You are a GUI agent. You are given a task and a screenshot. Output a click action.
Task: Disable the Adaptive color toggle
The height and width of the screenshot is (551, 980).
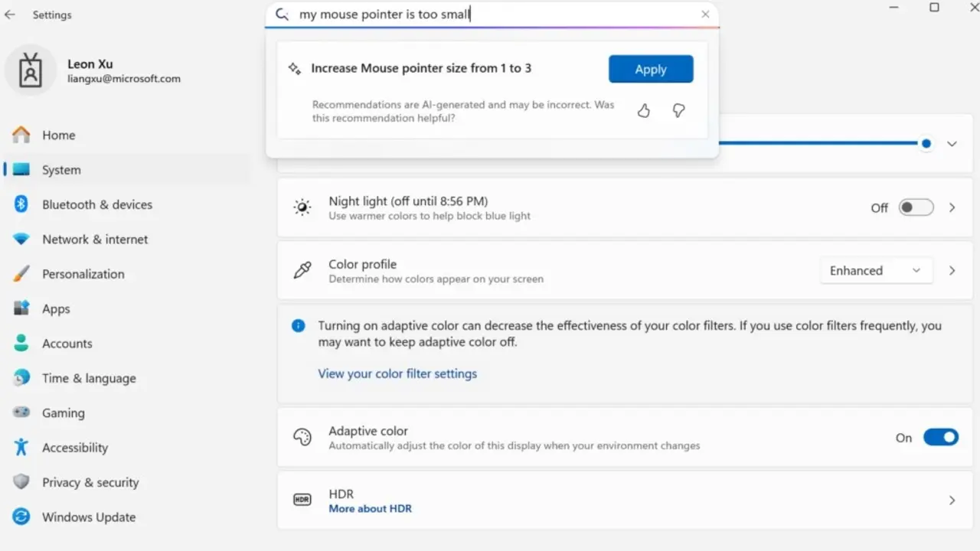tap(940, 438)
